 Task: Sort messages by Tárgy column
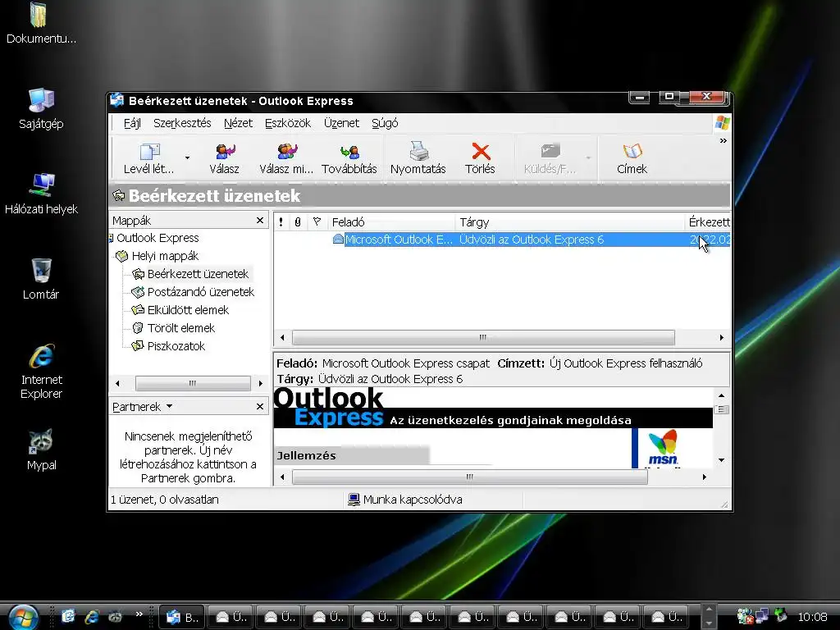(570, 221)
